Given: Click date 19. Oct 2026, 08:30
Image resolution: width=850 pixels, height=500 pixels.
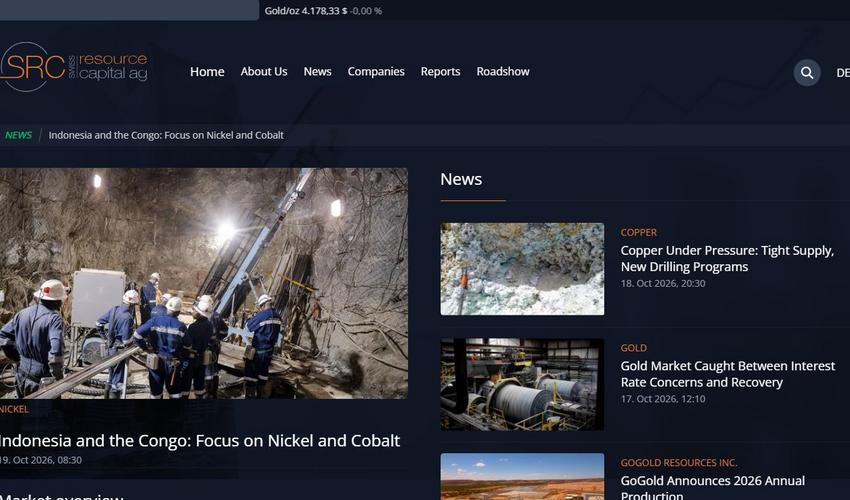Looking at the screenshot, I should coord(41,460).
